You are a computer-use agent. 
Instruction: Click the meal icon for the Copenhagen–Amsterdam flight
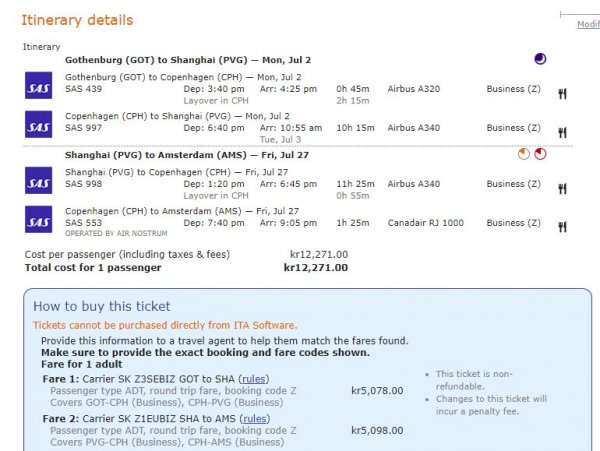pos(563,227)
